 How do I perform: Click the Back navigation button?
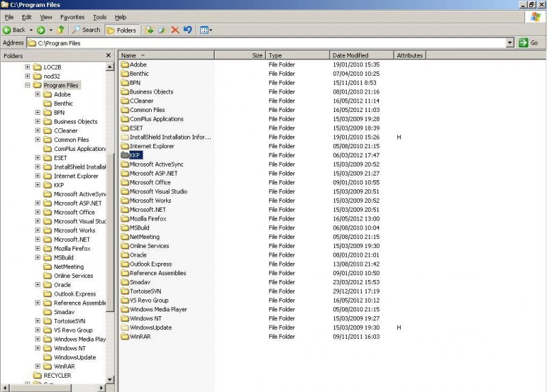(14, 30)
